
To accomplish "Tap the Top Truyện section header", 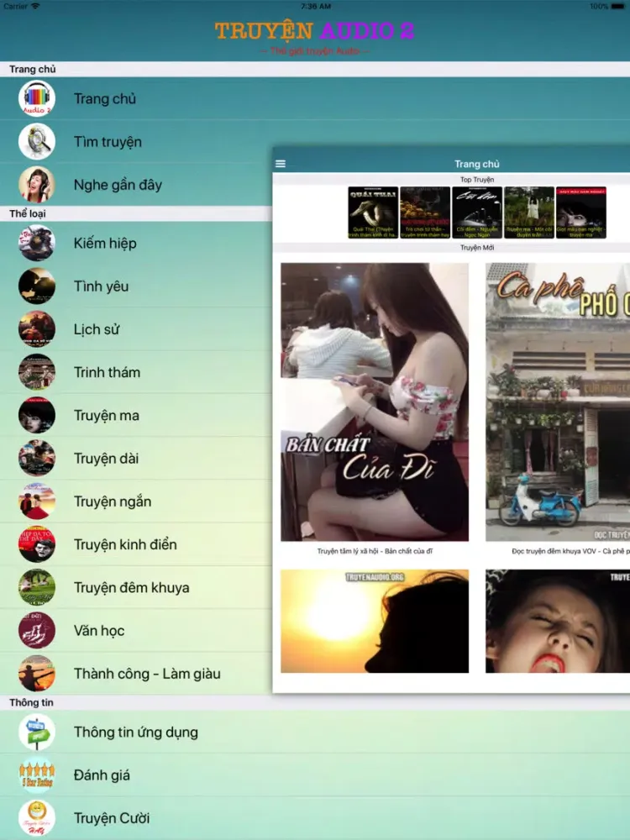I will point(477,180).
